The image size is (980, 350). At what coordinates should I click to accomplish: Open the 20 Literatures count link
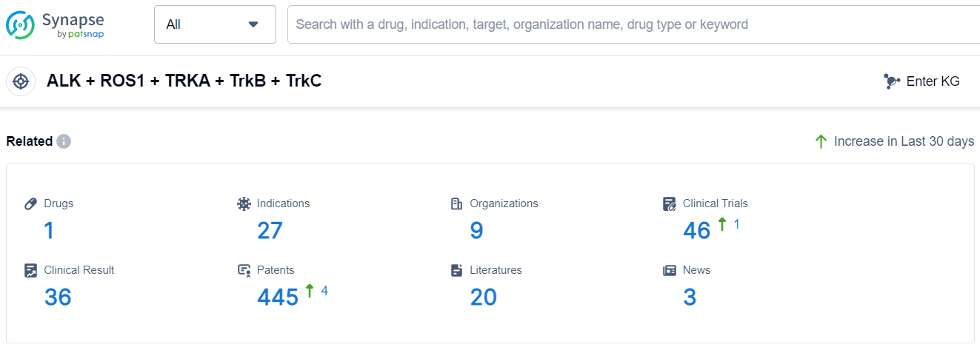point(483,297)
